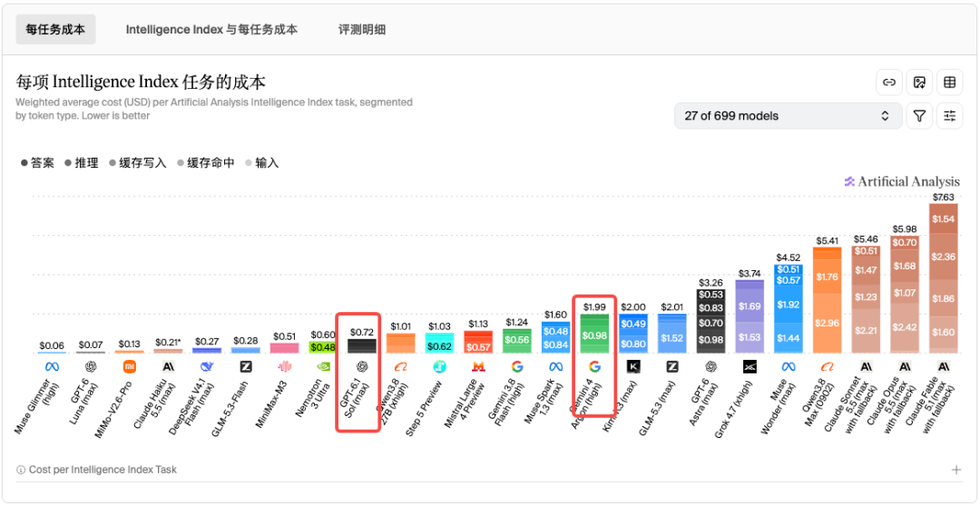The image size is (980, 505).
Task: Toggle the 答案 legend series
Action: [x=37, y=163]
